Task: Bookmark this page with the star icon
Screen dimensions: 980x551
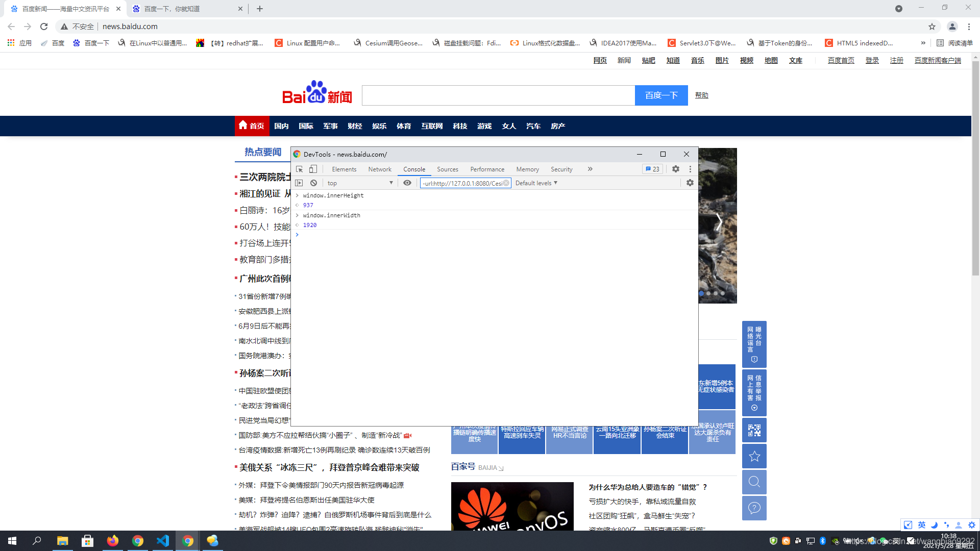Action: pyautogui.click(x=932, y=27)
